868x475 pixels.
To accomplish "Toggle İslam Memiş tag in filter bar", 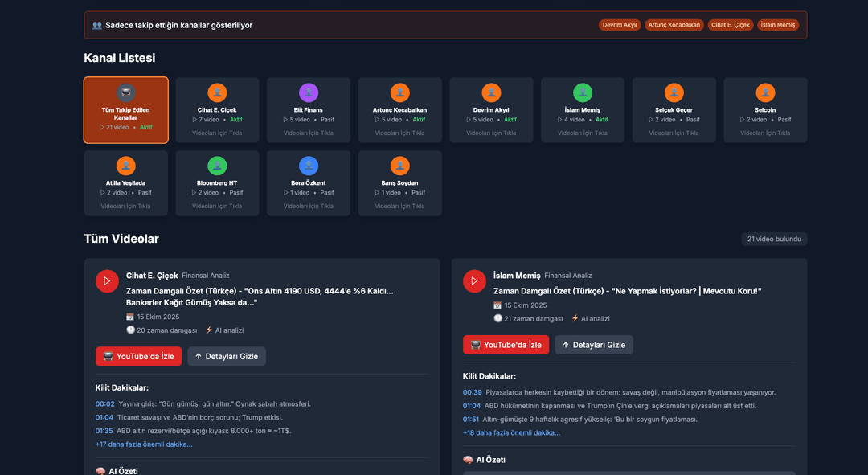I will (777, 25).
